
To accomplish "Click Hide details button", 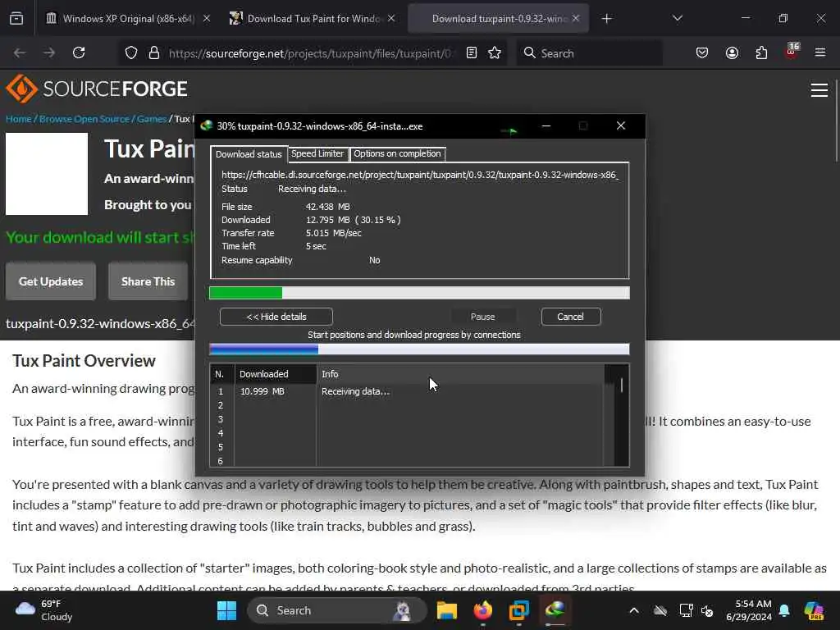I will (276, 317).
